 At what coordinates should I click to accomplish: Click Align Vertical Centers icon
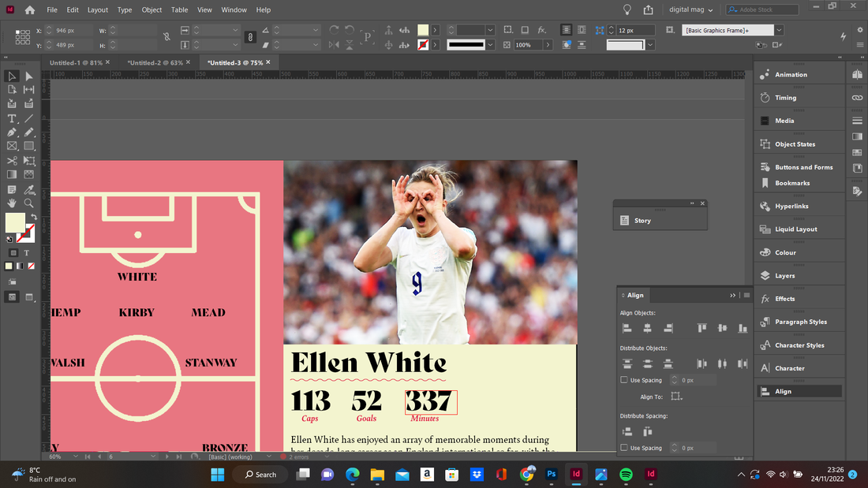point(722,328)
